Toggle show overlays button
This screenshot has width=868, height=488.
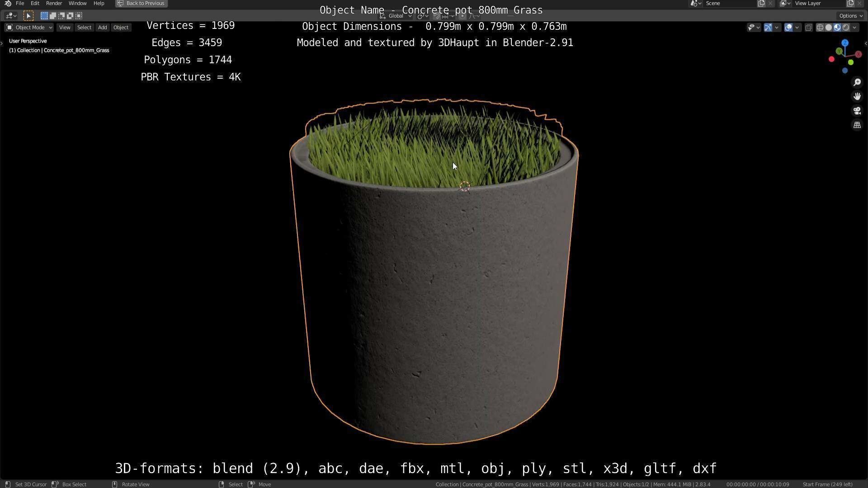[788, 28]
